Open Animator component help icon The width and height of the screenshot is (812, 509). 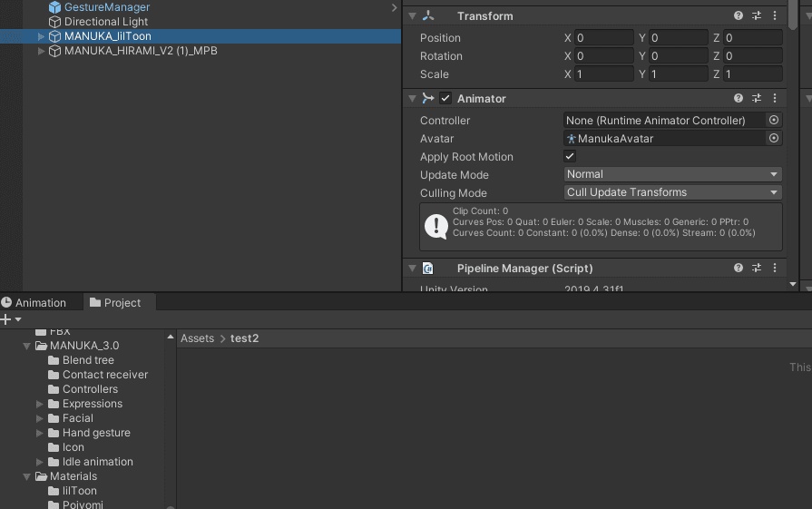739,98
